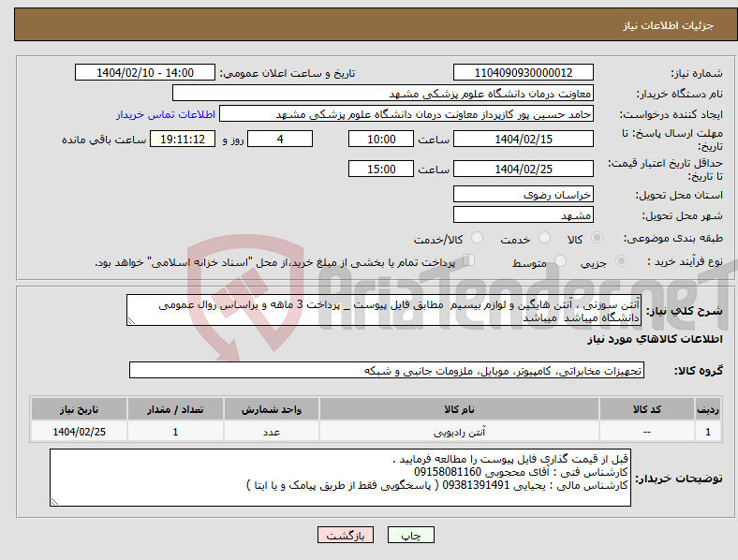Click the تاریخ نیاز column header
Image resolution: width=738 pixels, height=560 pixels.
pyautogui.click(x=79, y=409)
